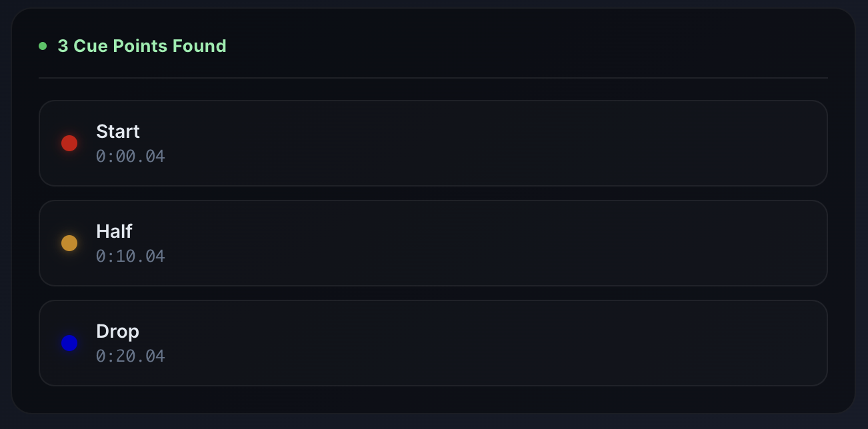Click the Drop cue name label

tap(117, 331)
